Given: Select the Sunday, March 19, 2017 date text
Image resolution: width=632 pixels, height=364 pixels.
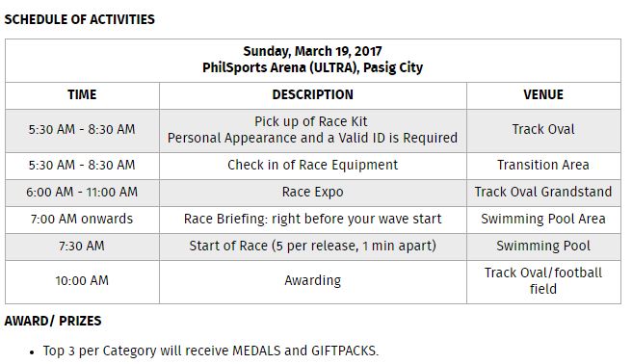Looking at the screenshot, I should (x=312, y=51).
